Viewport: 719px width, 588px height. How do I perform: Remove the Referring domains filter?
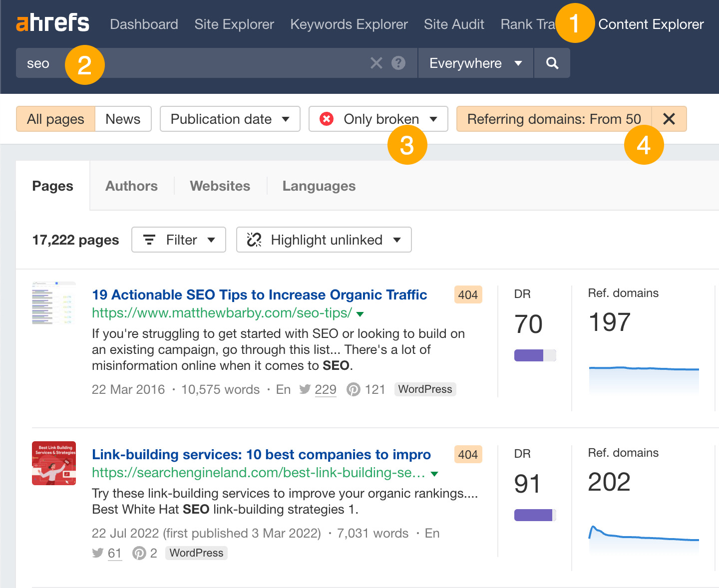coord(669,119)
